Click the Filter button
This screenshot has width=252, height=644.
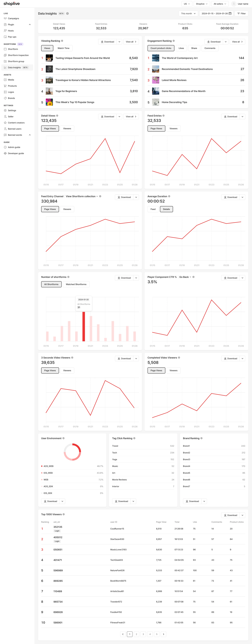point(241,14)
